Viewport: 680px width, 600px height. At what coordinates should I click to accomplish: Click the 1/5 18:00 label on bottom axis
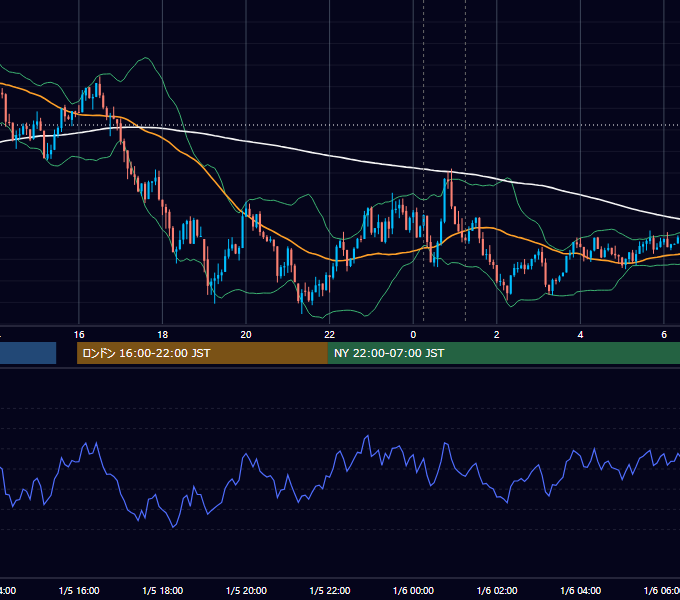163,590
